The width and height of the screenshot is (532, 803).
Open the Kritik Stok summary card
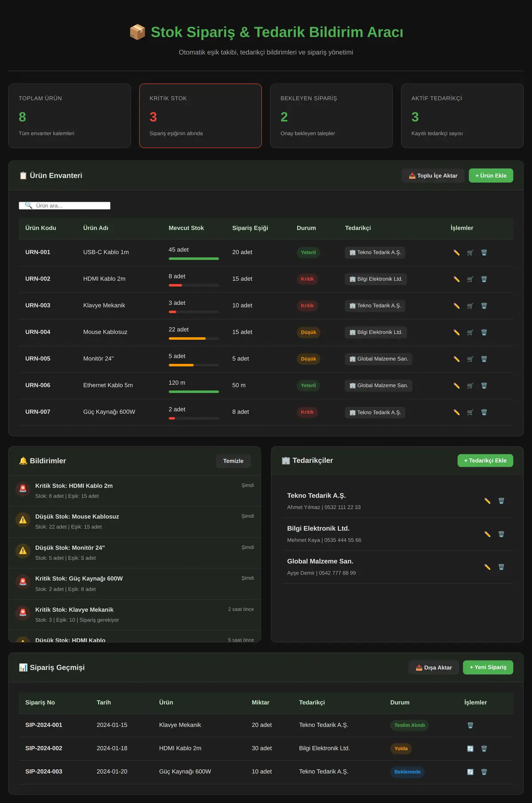pos(200,116)
